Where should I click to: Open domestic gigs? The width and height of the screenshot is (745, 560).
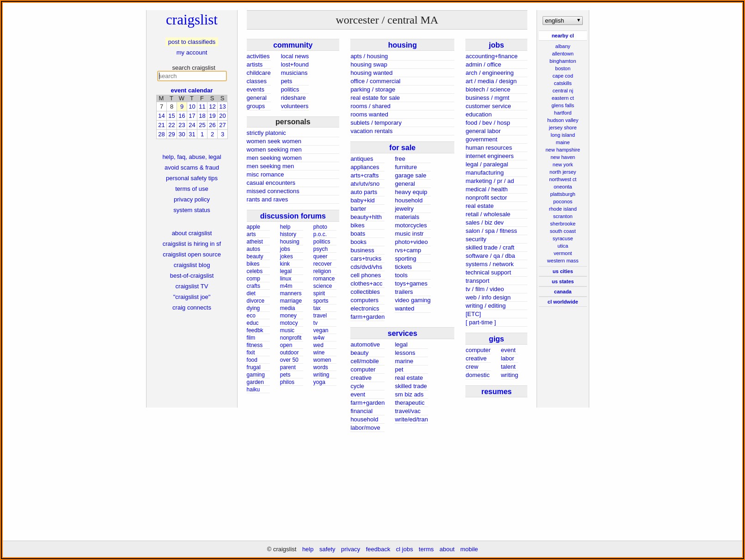coord(477,375)
